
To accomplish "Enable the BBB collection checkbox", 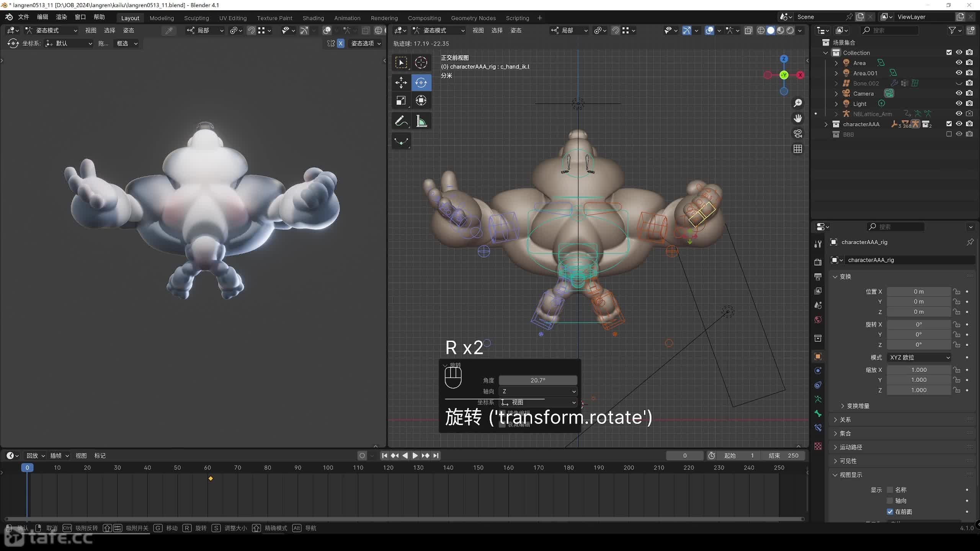I will coord(949,134).
